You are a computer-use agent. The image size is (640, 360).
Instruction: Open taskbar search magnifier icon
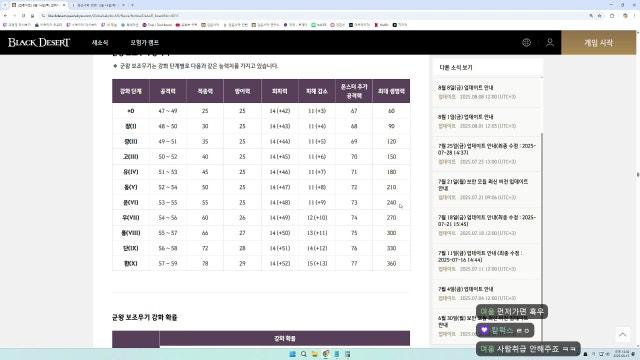(x=304, y=354)
